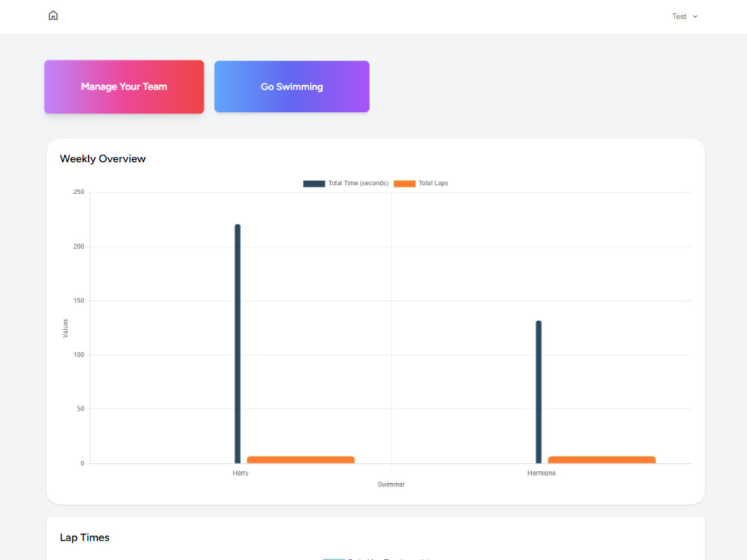Viewport: 747px width, 560px height.
Task: Open the Manage Your Team page
Action: tap(124, 87)
